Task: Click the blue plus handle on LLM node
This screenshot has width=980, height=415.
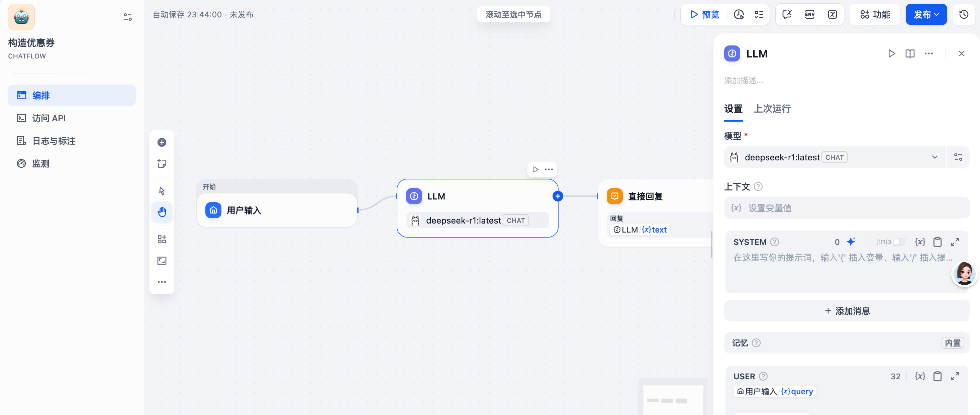Action: click(558, 196)
